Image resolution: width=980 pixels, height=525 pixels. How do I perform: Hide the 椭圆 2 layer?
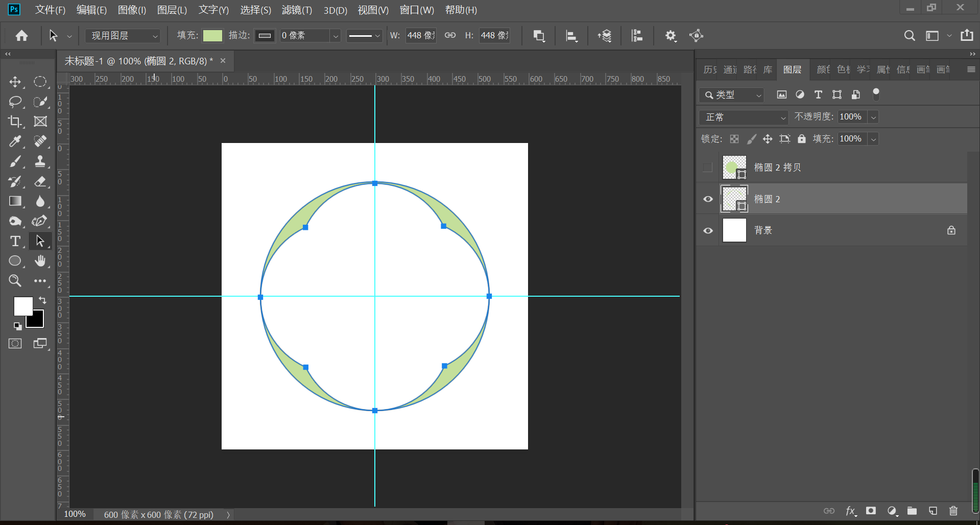708,199
